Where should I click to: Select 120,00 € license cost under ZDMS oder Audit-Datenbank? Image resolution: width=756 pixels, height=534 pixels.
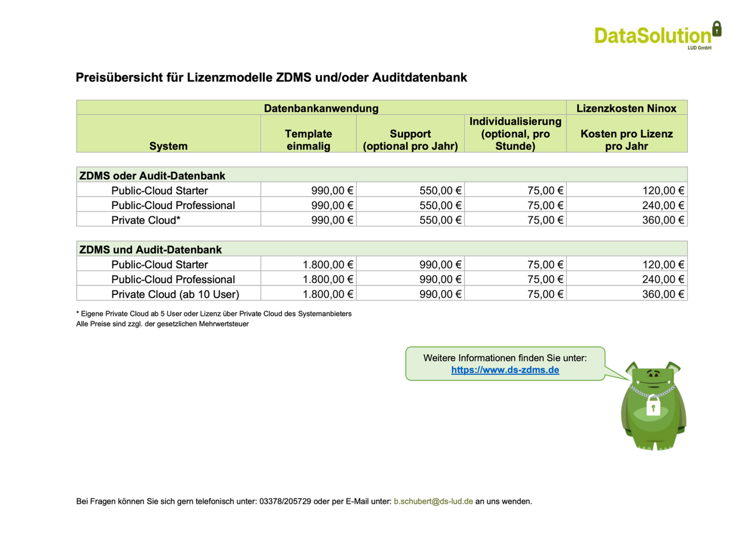[x=663, y=190]
